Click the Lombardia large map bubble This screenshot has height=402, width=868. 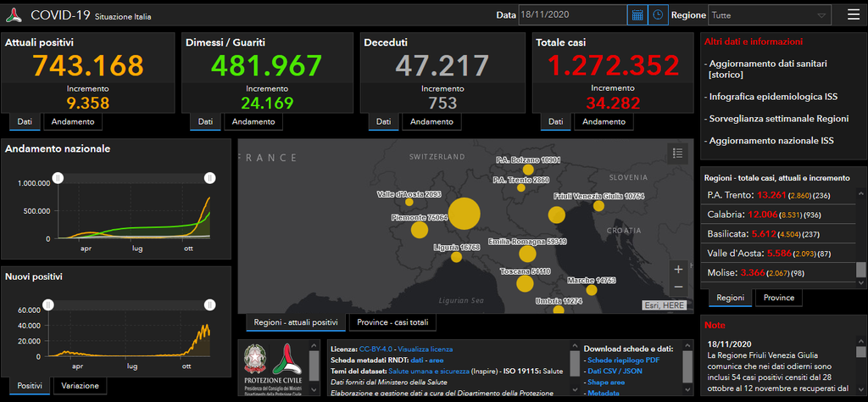464,213
